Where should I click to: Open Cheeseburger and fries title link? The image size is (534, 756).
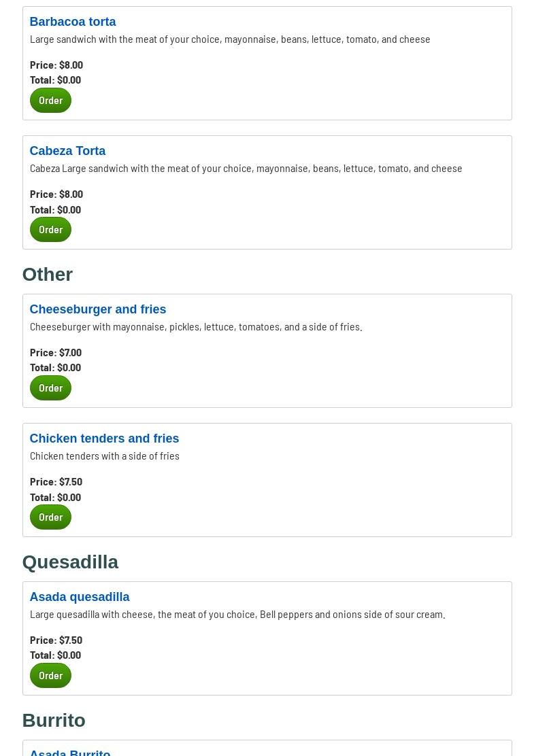97,309
